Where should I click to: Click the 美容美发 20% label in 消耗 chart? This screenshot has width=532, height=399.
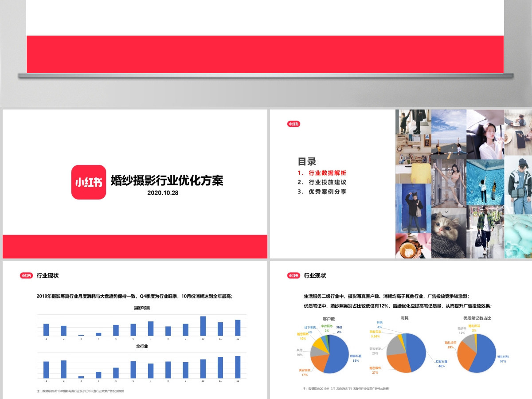[375, 351]
